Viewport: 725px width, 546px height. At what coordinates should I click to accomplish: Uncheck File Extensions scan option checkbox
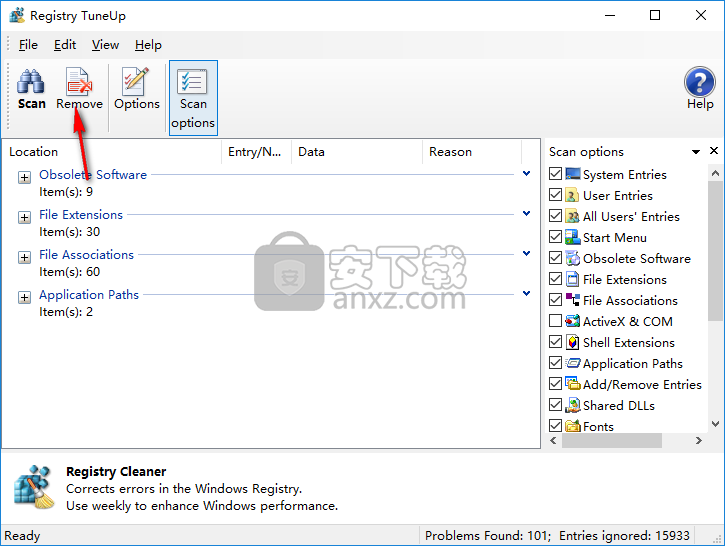tap(555, 279)
